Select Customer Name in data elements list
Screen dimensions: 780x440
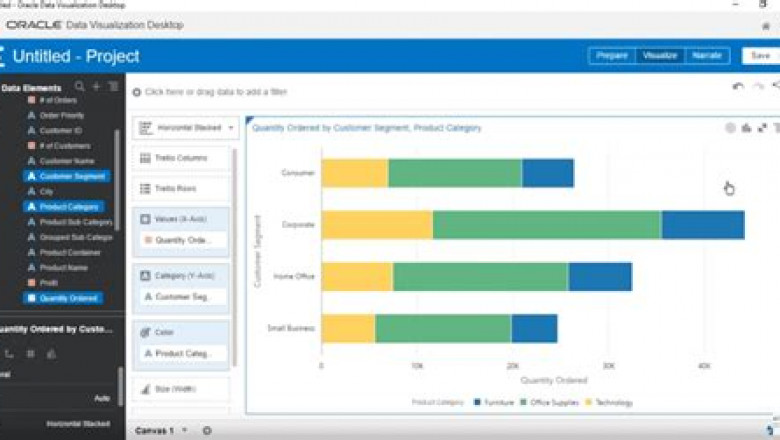pos(68,161)
